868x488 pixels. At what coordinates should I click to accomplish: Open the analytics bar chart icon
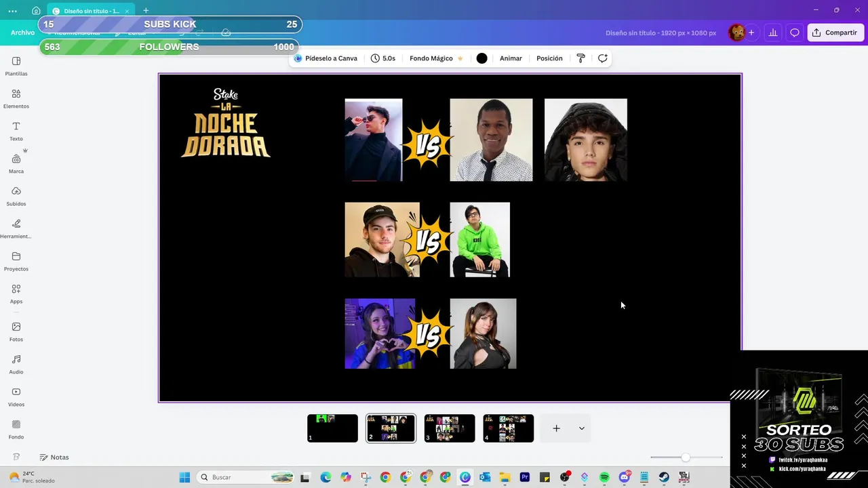pos(772,33)
